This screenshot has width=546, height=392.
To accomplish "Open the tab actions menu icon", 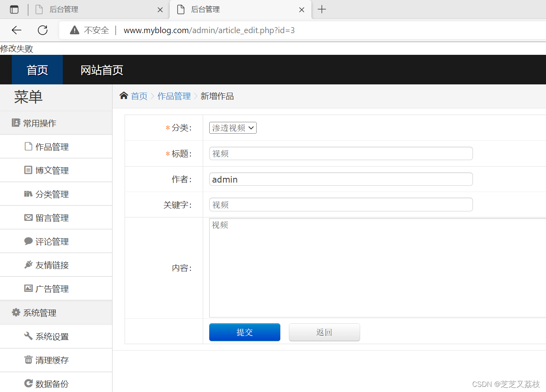I will 14,9.
